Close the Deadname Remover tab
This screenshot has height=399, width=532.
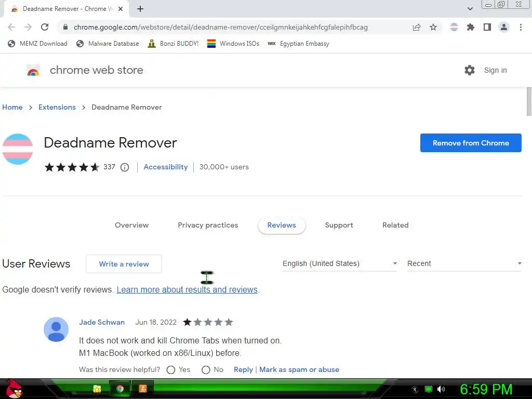pyautogui.click(x=121, y=9)
